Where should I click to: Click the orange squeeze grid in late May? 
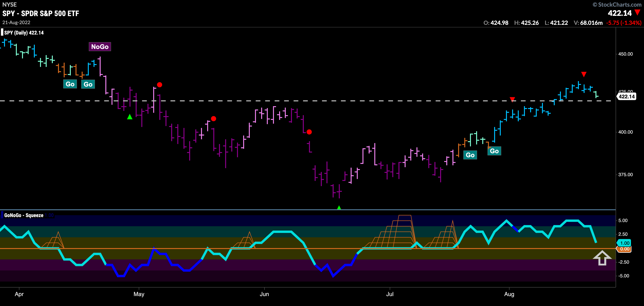pyautogui.click(x=243, y=240)
